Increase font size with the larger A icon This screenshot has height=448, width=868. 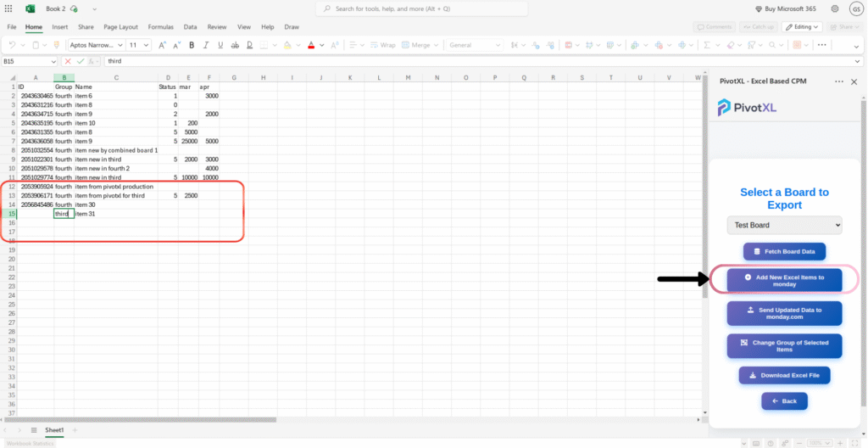coord(162,45)
